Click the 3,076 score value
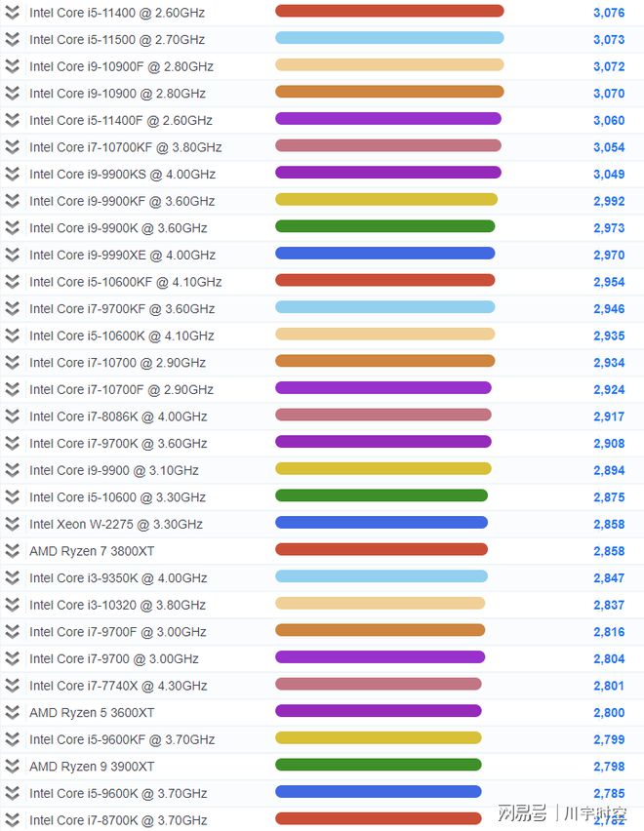 [x=608, y=13]
